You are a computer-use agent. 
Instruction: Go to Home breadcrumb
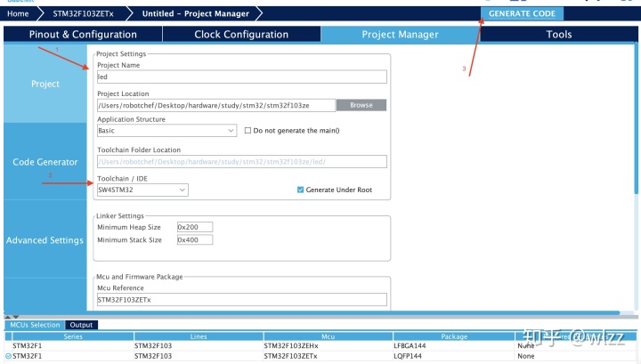[x=18, y=13]
